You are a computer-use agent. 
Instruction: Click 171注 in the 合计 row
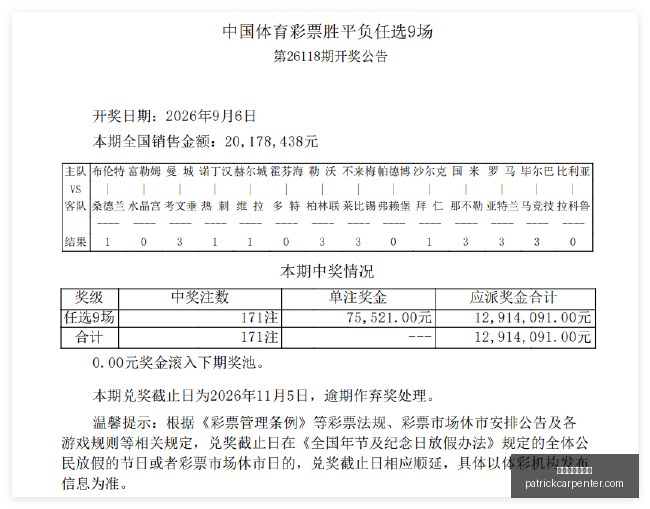coord(260,337)
